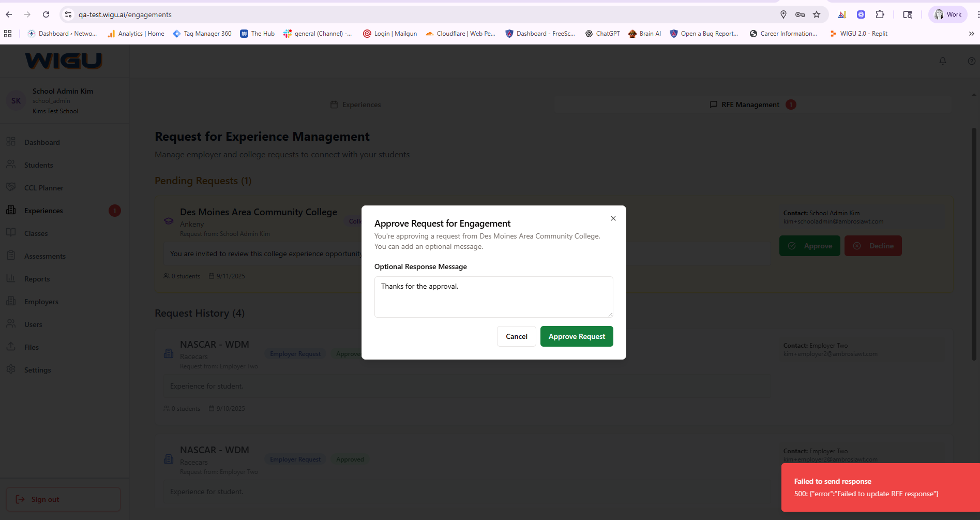Click the green Approve Request button

[576, 336]
